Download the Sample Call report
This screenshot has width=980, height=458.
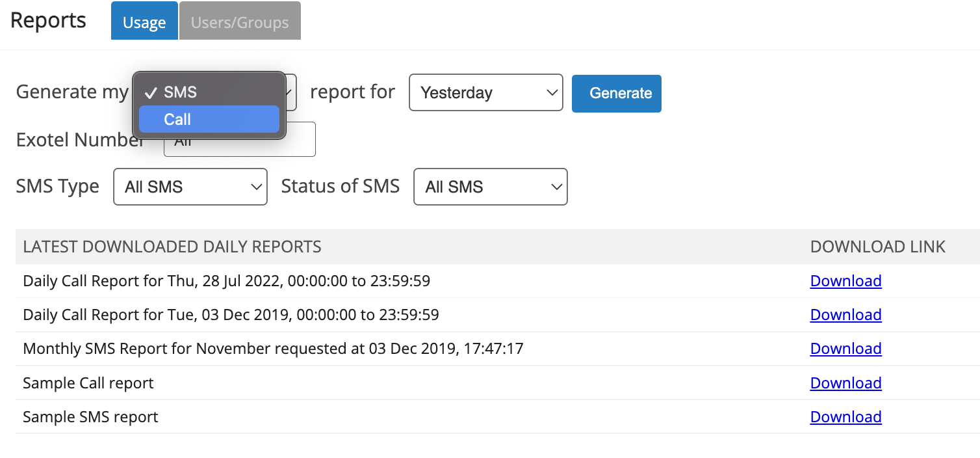coord(845,383)
